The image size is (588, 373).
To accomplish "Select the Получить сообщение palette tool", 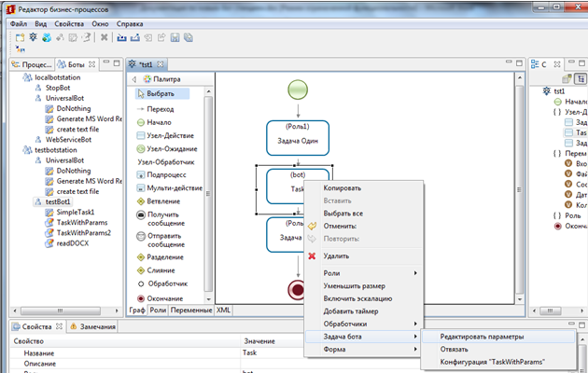I will (x=161, y=219).
